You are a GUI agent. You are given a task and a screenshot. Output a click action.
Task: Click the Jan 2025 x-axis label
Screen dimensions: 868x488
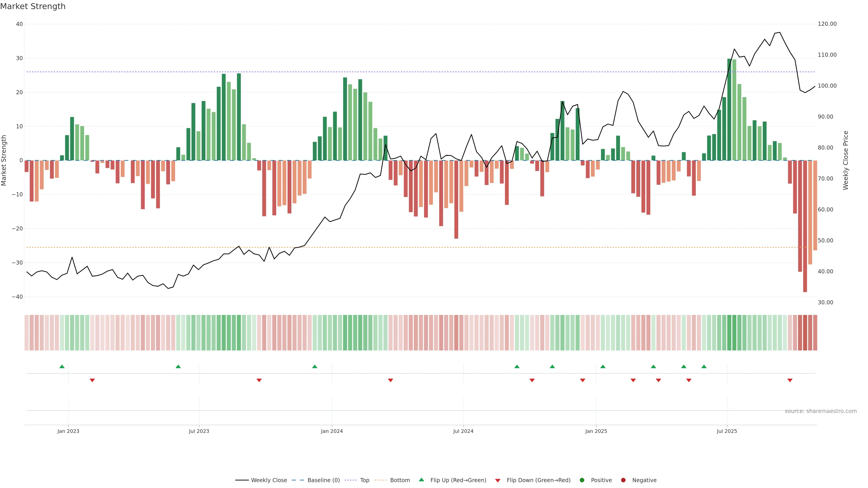pyautogui.click(x=596, y=431)
